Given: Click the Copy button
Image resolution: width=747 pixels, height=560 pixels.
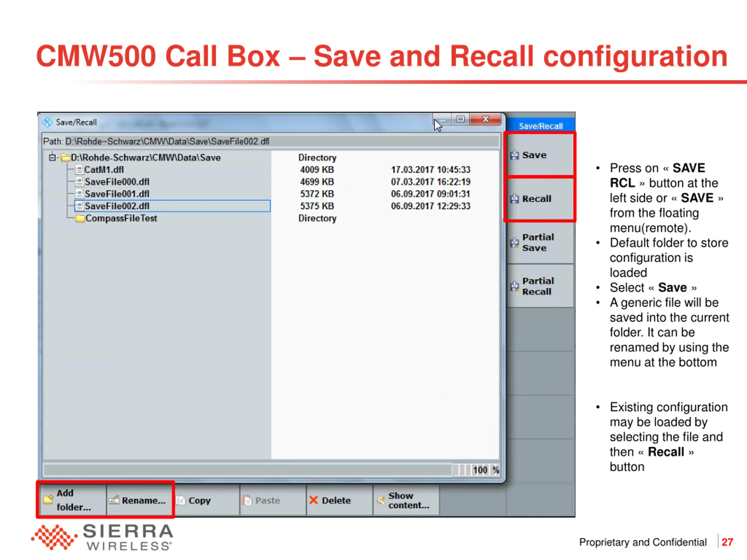Looking at the screenshot, I should [206, 500].
